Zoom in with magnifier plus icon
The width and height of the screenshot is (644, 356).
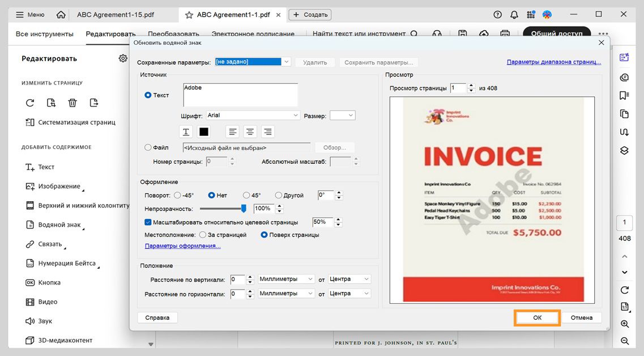click(x=625, y=324)
